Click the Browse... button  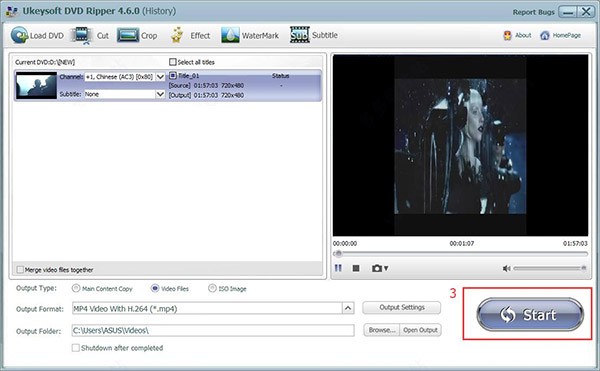[382, 330]
